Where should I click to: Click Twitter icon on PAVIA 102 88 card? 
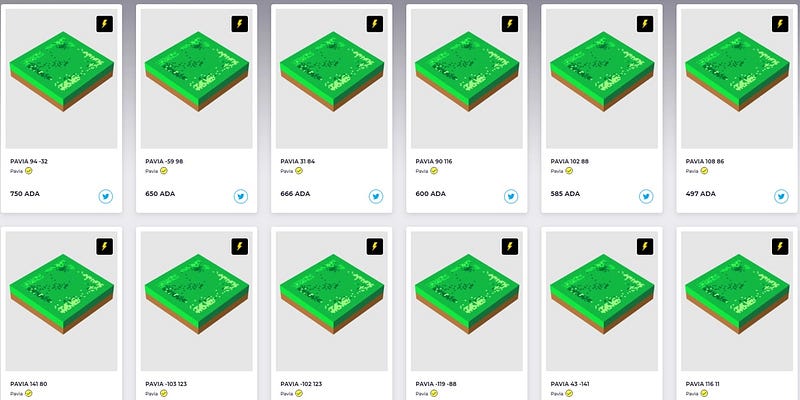pos(646,196)
